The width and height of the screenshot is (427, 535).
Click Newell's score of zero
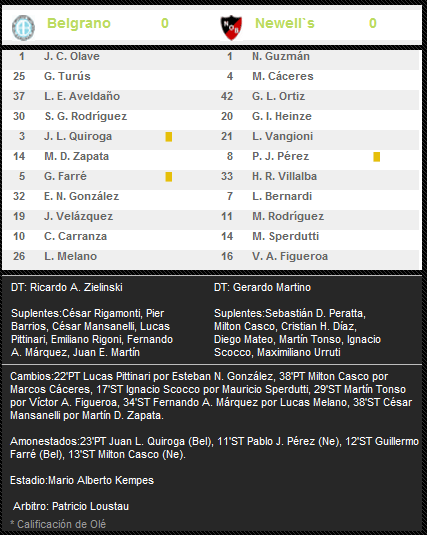tap(373, 23)
